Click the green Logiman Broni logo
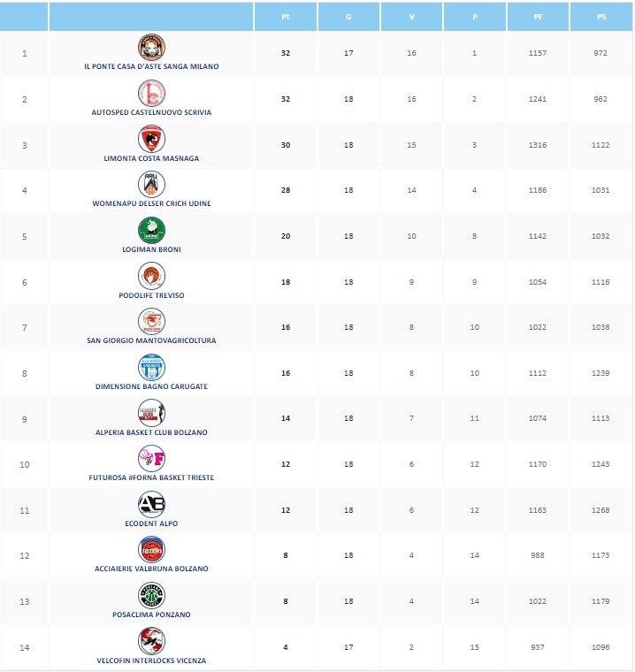635x672 pixels. (151, 230)
